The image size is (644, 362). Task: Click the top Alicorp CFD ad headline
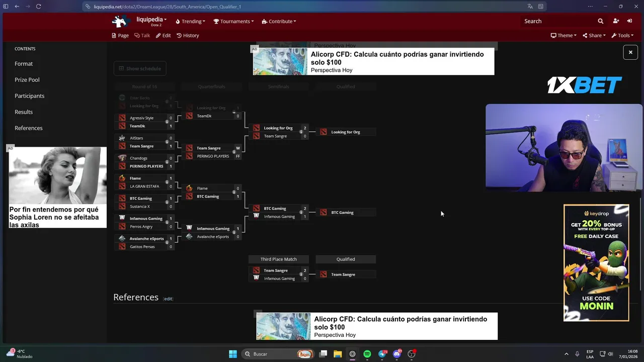[397, 58]
